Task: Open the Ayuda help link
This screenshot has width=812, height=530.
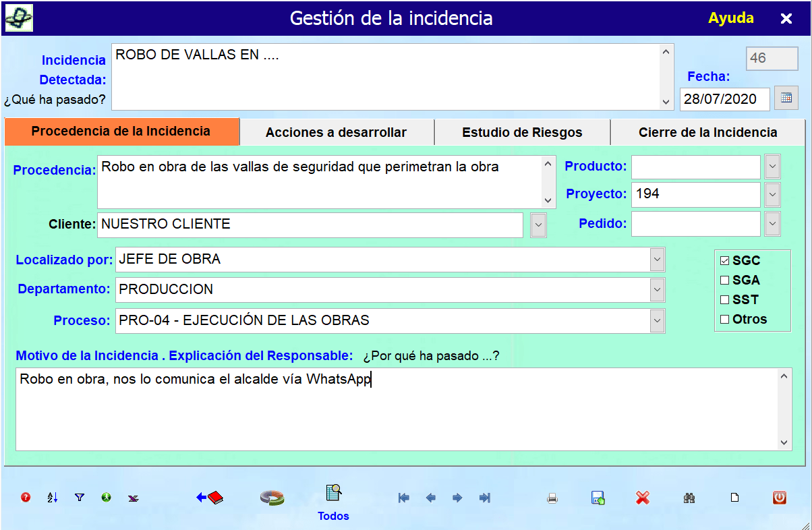Action: point(731,18)
